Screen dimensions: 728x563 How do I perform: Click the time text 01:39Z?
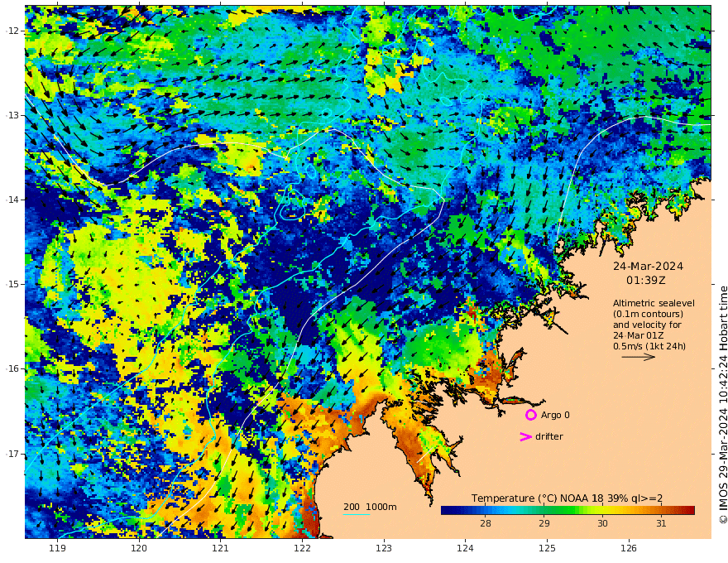646,281
